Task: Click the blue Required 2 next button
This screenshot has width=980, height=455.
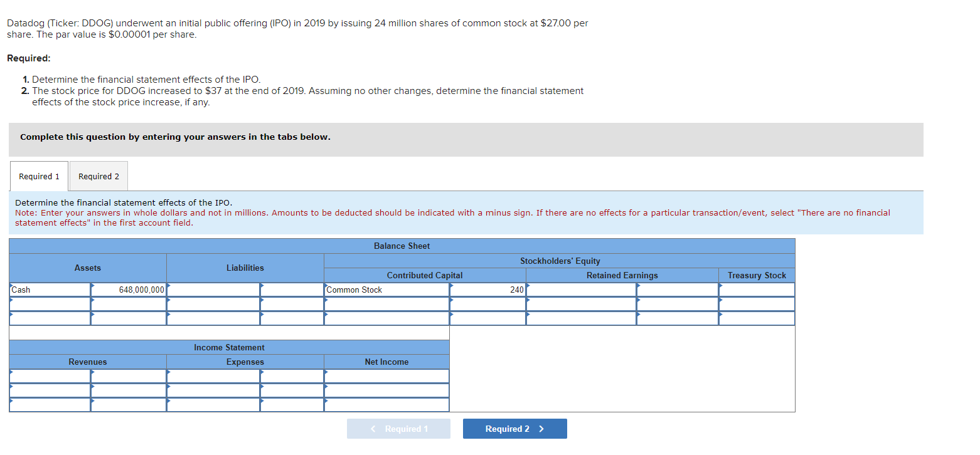Action: point(514,429)
